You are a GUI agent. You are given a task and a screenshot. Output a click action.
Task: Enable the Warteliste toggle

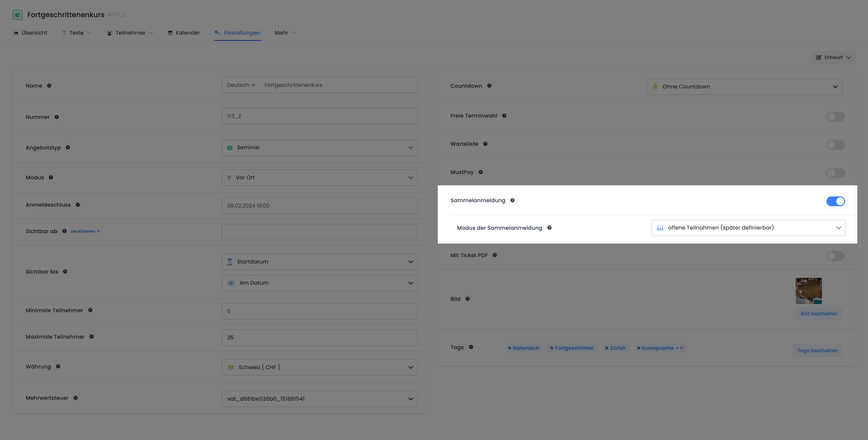click(835, 145)
